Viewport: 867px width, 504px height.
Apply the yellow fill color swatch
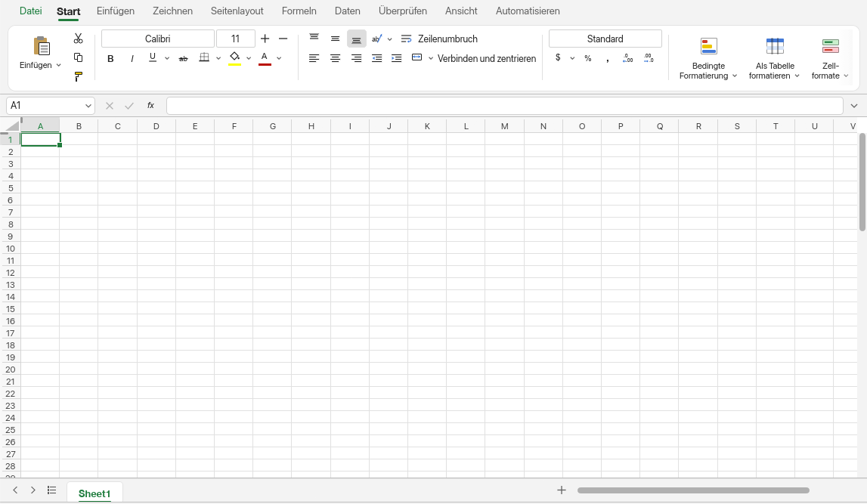pos(234,59)
